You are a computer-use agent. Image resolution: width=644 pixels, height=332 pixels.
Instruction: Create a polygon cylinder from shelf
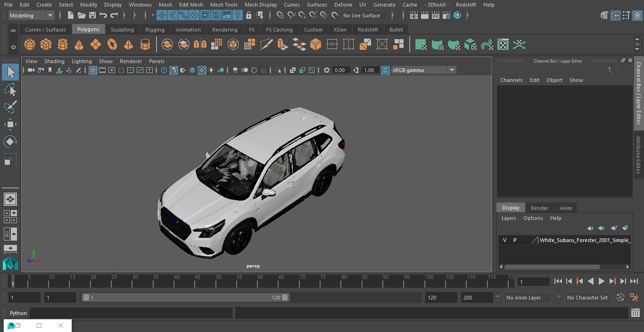pyautogui.click(x=63, y=45)
